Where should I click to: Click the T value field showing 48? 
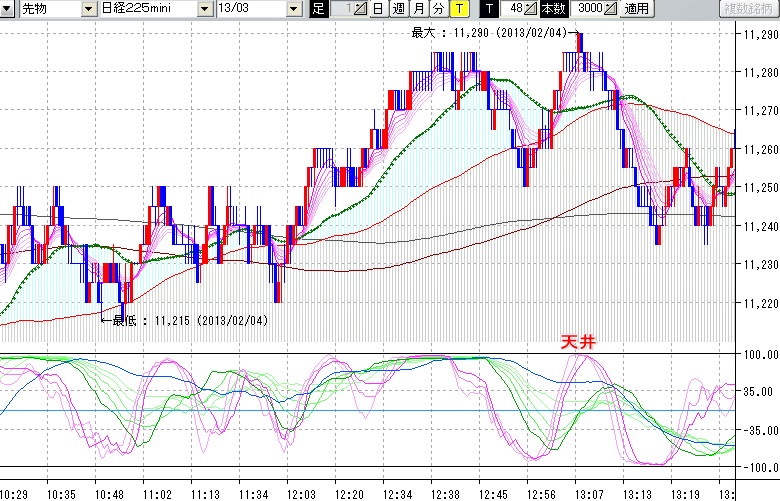pyautogui.click(x=514, y=9)
